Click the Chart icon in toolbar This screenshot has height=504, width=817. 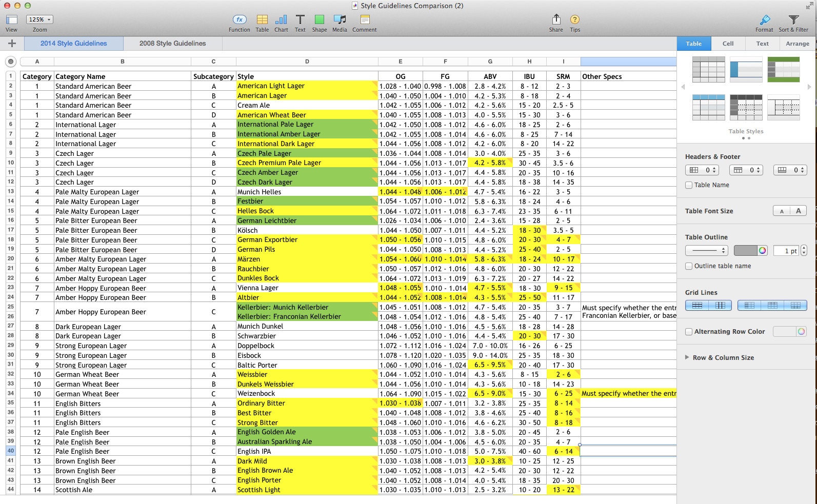click(x=281, y=20)
